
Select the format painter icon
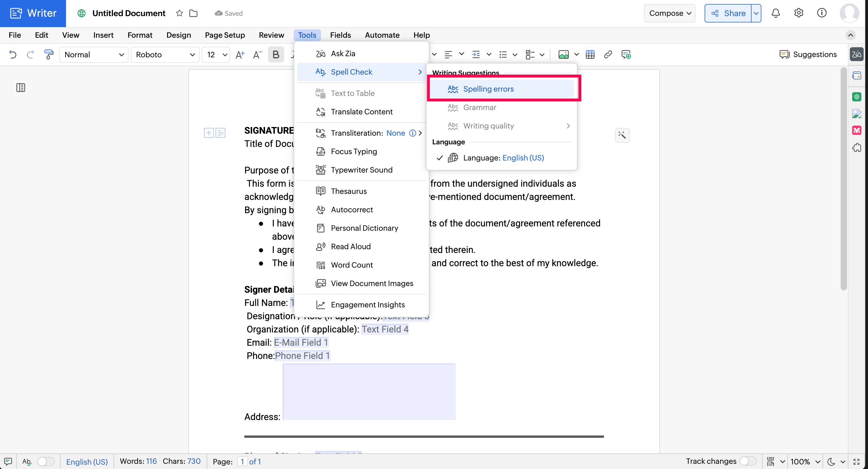click(48, 54)
